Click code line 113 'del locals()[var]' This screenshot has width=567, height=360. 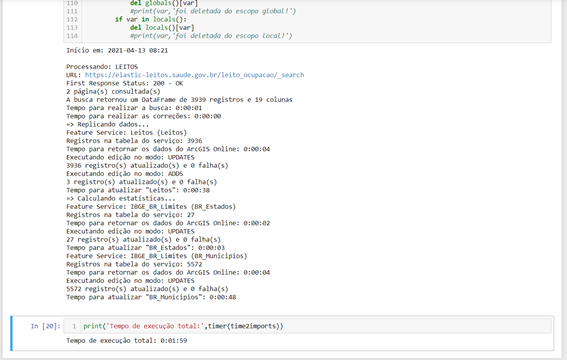tap(162, 27)
